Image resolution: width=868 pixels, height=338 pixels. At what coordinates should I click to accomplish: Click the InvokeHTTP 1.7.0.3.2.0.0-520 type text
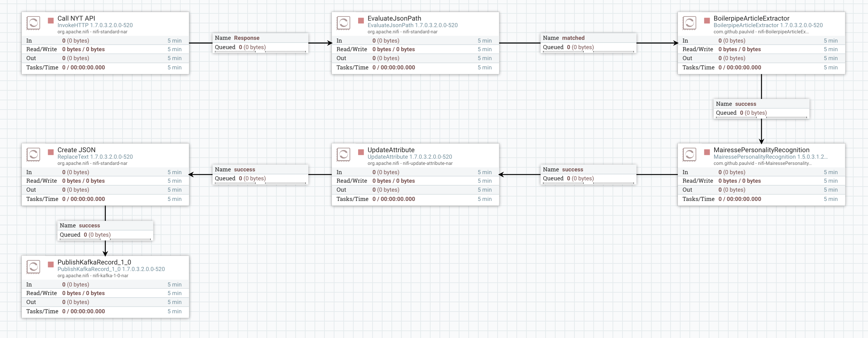95,25
